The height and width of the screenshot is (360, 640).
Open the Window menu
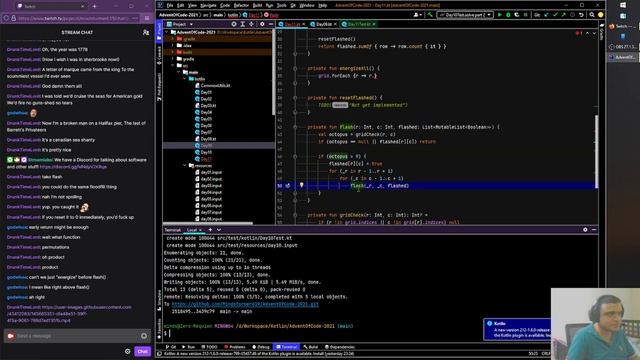pyautogui.click(x=307, y=5)
